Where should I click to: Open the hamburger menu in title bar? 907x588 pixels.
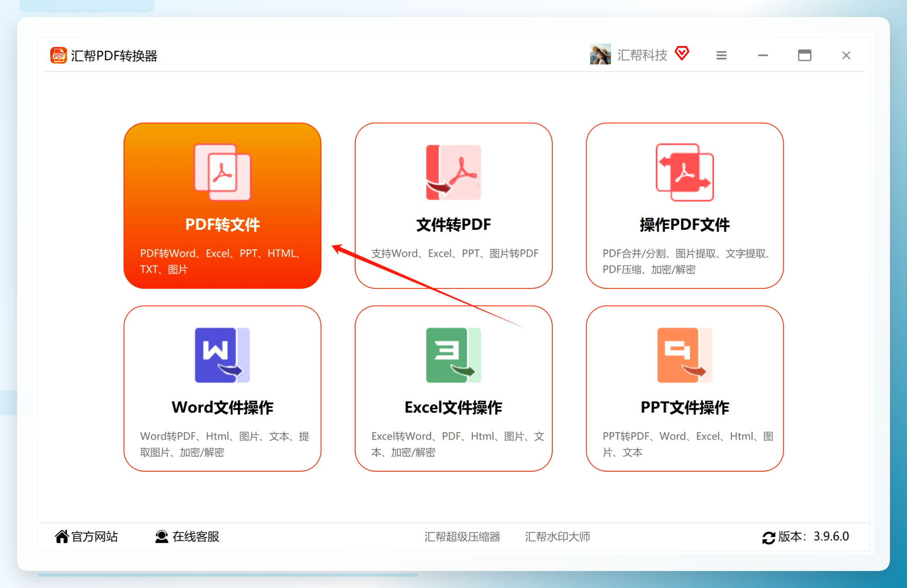click(721, 55)
